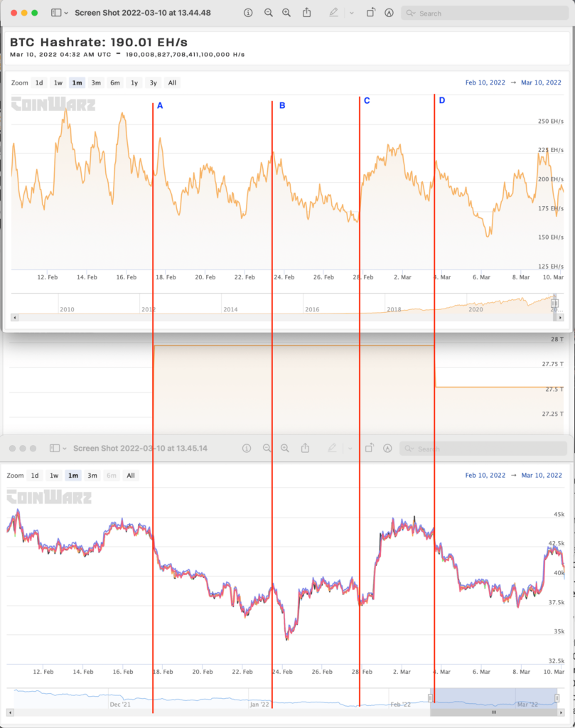Zoom out using top toolbar magnifier
This screenshot has width=575, height=728.
(268, 13)
